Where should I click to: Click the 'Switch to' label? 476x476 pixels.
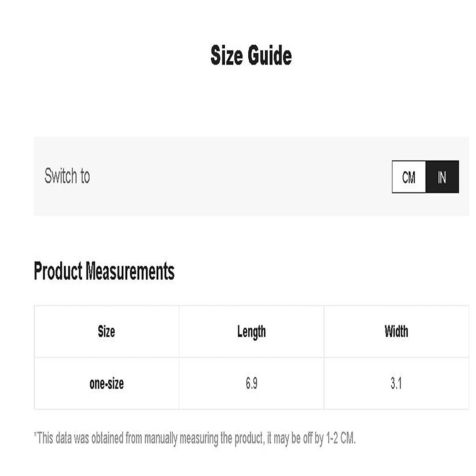(67, 176)
